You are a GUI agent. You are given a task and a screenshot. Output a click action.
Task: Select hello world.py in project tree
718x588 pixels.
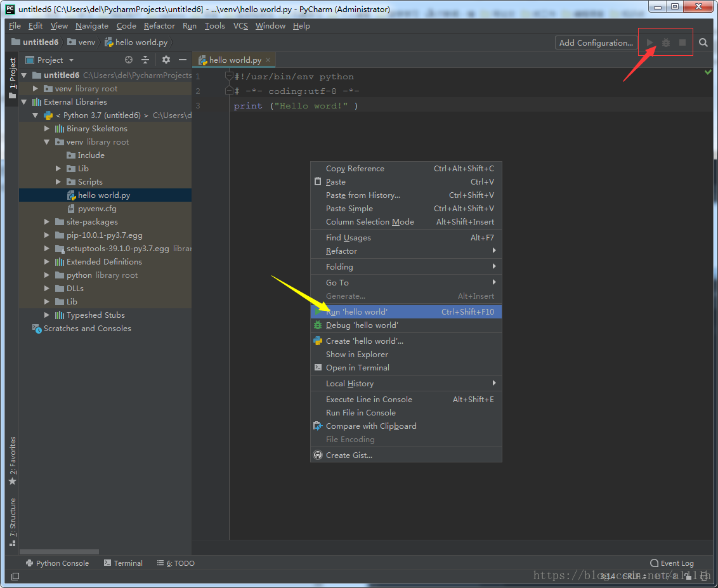pos(105,195)
